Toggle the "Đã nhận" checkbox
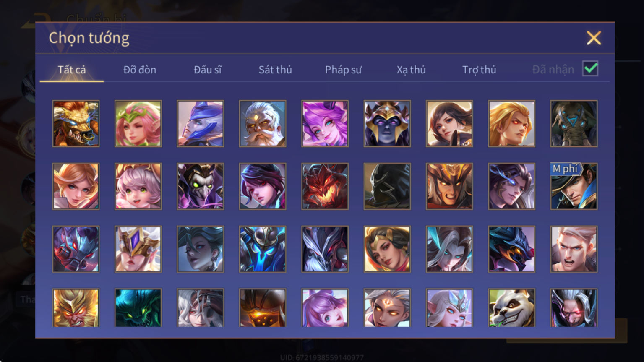644x362 pixels. pyautogui.click(x=590, y=68)
